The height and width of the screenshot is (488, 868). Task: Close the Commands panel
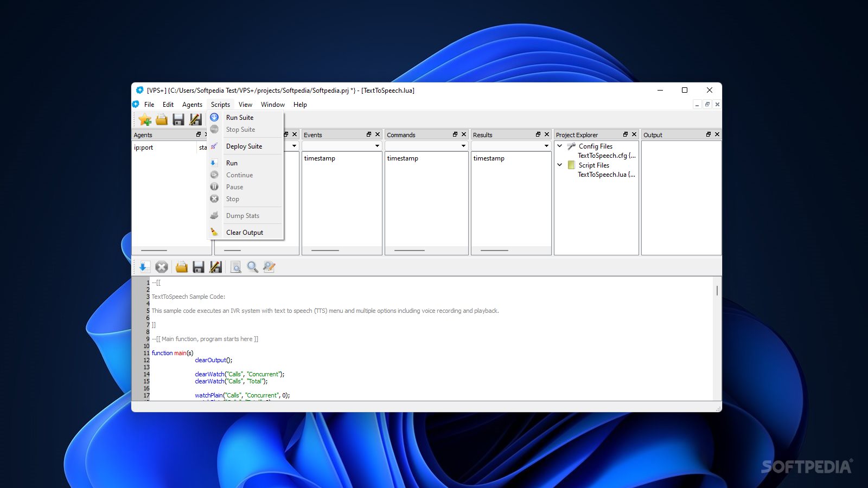coord(464,134)
